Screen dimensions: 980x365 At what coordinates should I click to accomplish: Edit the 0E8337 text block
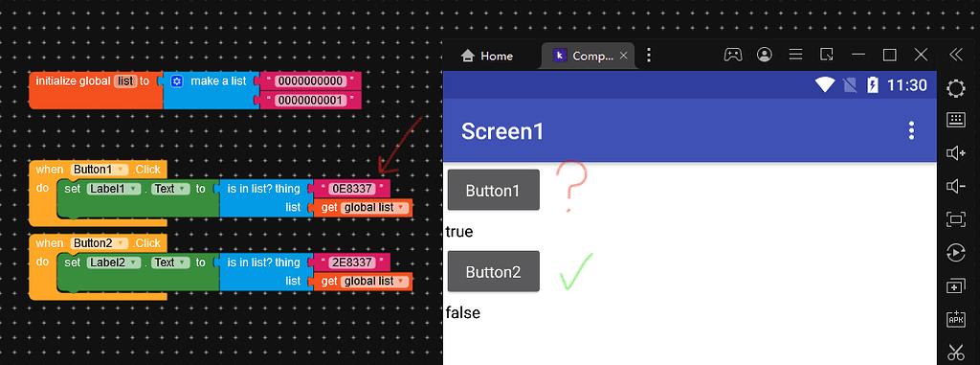coord(352,189)
